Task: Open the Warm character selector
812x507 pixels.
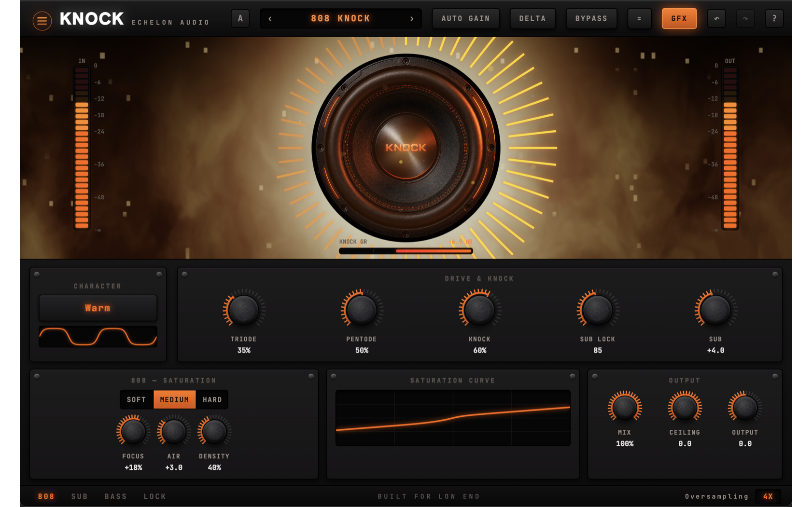Action: [98, 308]
